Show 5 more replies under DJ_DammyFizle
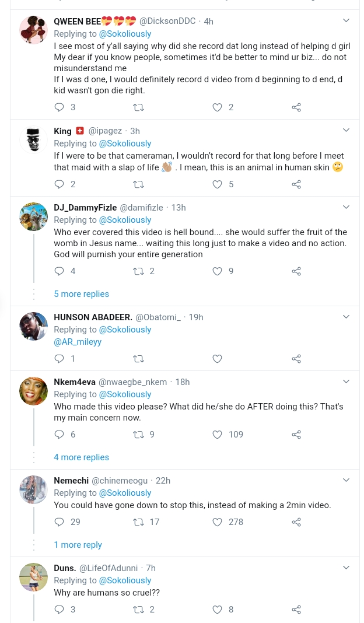This screenshot has width=364, height=623. tap(81, 294)
